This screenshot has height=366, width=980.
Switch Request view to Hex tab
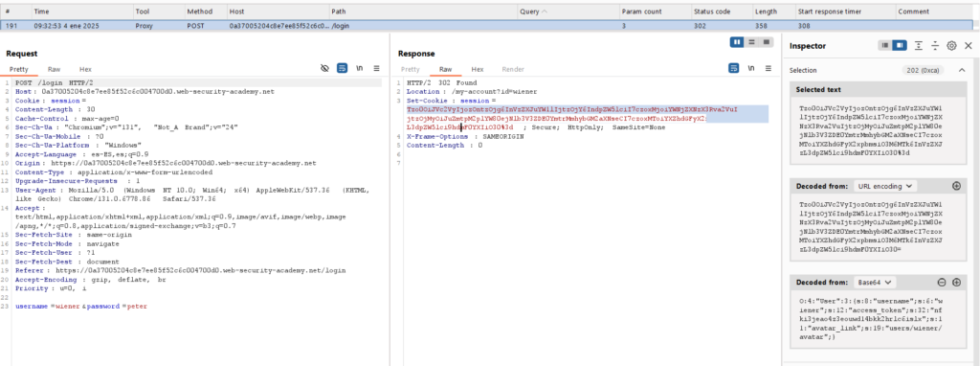tap(85, 69)
